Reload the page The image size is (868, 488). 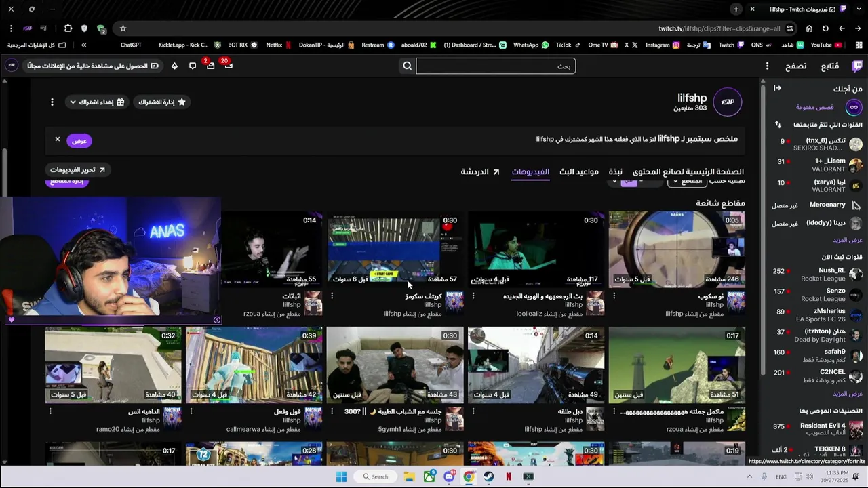pyautogui.click(x=825, y=28)
